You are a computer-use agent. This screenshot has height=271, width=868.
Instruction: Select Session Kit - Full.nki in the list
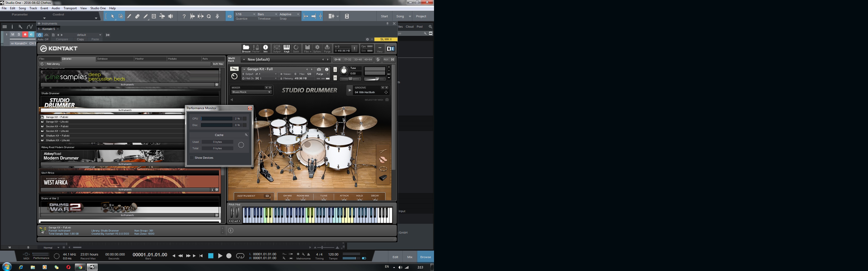(x=57, y=126)
